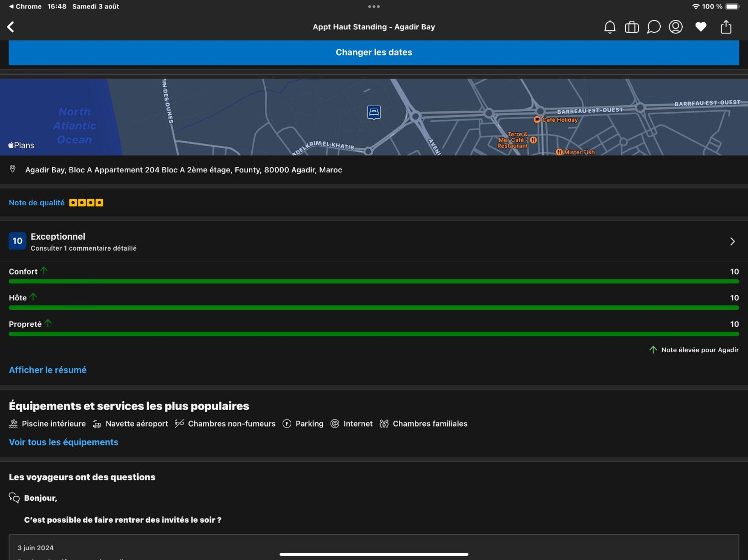
Task: Open messages chat bubble icon
Action: (x=653, y=27)
